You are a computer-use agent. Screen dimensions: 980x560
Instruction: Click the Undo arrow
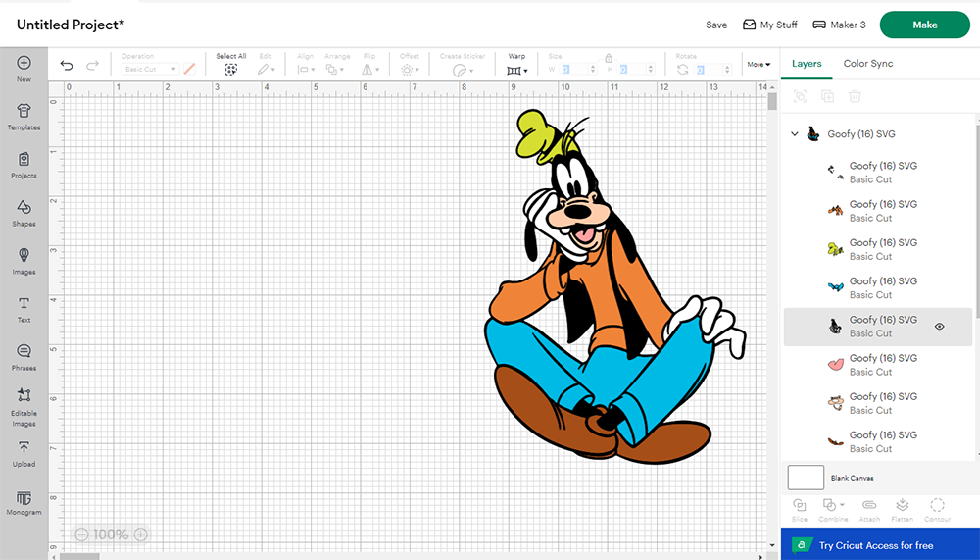pos(67,66)
